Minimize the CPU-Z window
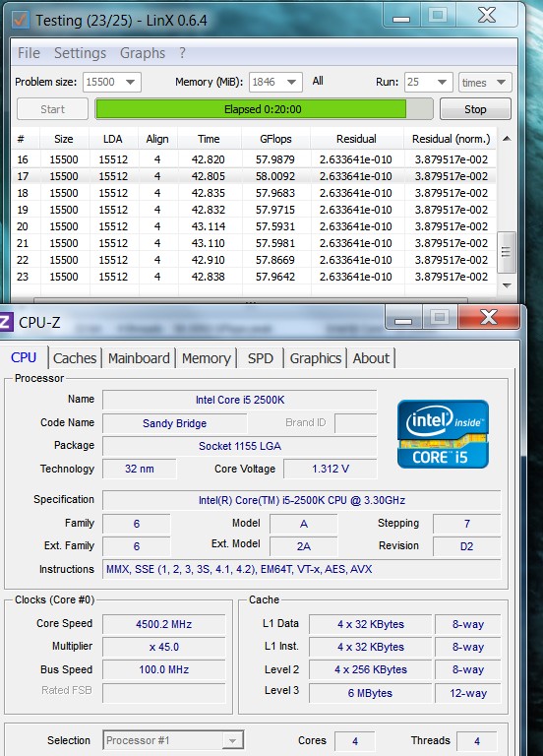Image resolution: width=543 pixels, height=756 pixels. (403, 318)
